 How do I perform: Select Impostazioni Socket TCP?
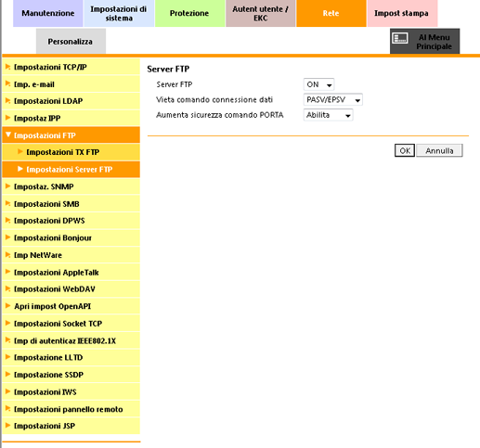coord(71,324)
